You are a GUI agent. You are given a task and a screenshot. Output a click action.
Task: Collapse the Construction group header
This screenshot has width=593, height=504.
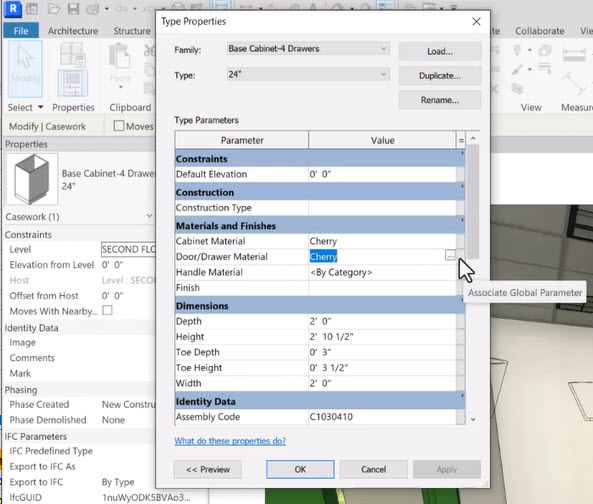pyautogui.click(x=320, y=192)
